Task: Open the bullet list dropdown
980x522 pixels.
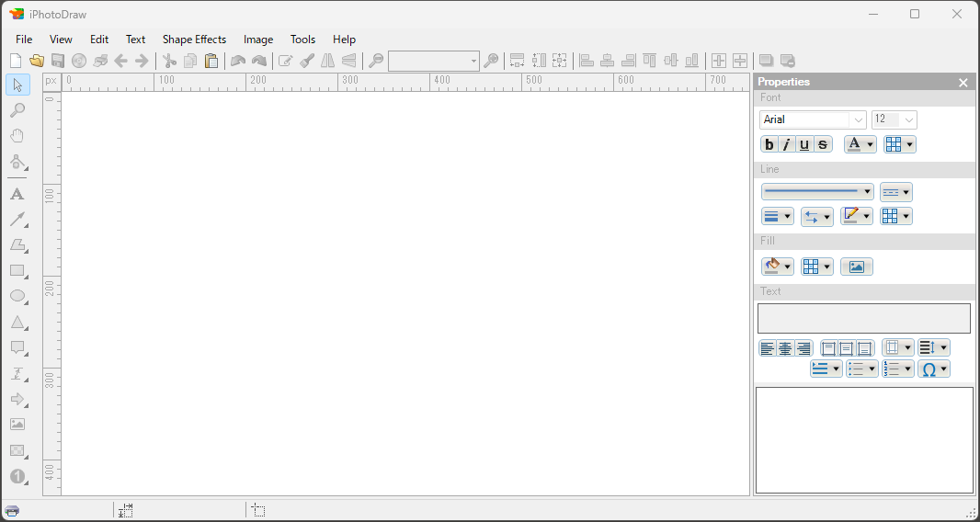Action: click(862, 369)
